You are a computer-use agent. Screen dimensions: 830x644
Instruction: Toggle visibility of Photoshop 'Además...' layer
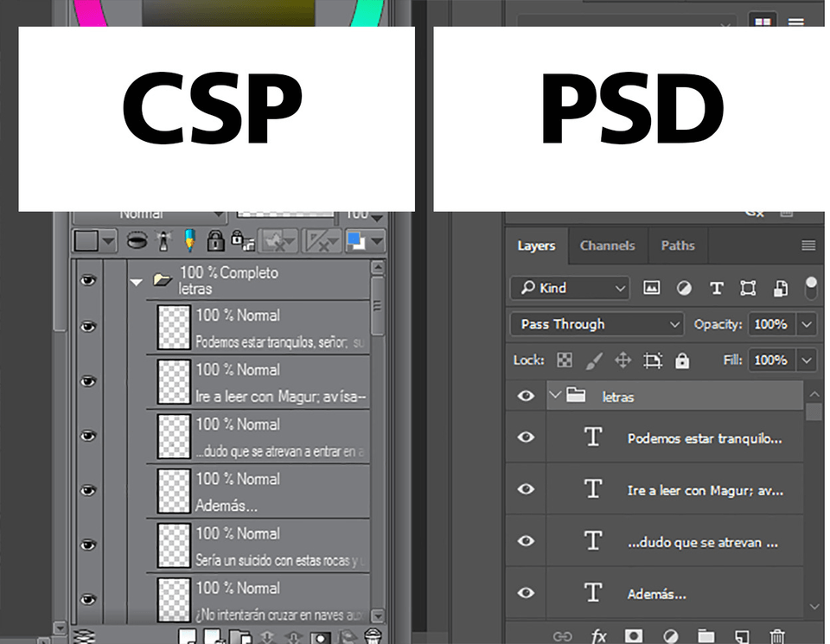click(x=526, y=593)
